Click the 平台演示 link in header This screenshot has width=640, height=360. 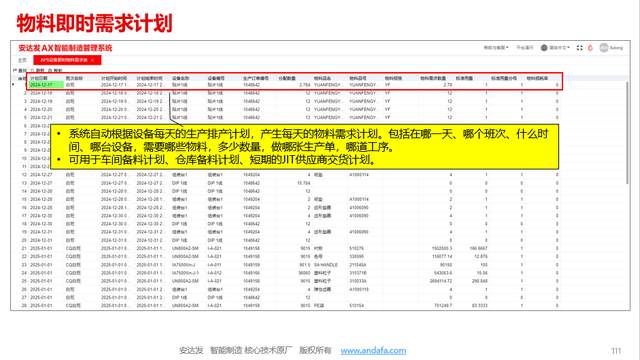pos(524,48)
